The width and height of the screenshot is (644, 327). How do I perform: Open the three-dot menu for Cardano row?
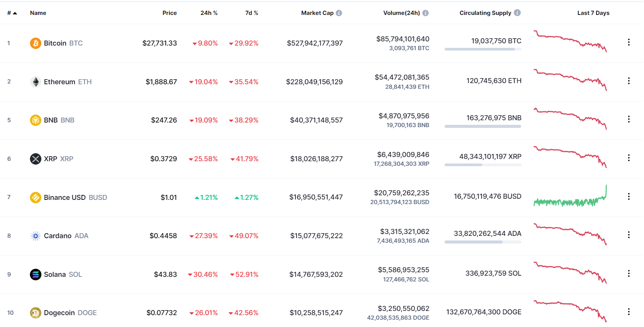tap(629, 235)
